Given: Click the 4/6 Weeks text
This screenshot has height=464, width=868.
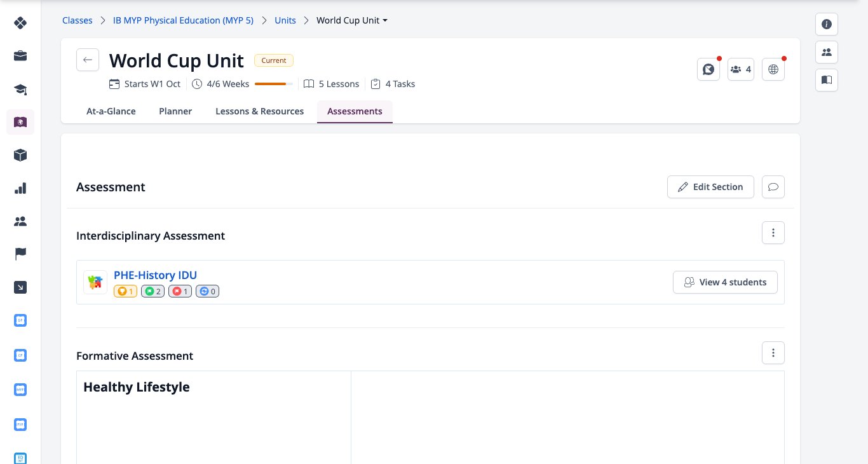Looking at the screenshot, I should click(228, 84).
